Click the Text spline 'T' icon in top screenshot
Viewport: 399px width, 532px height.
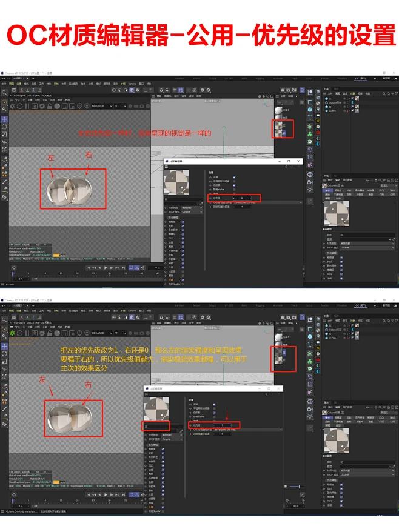pos(310,117)
